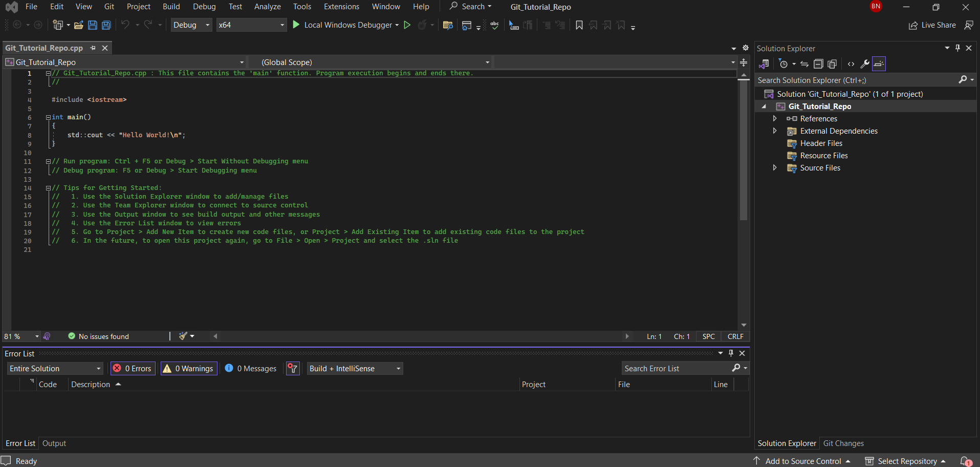The image size is (980, 467).
Task: Click the spell checker abc icon
Action: [494, 25]
